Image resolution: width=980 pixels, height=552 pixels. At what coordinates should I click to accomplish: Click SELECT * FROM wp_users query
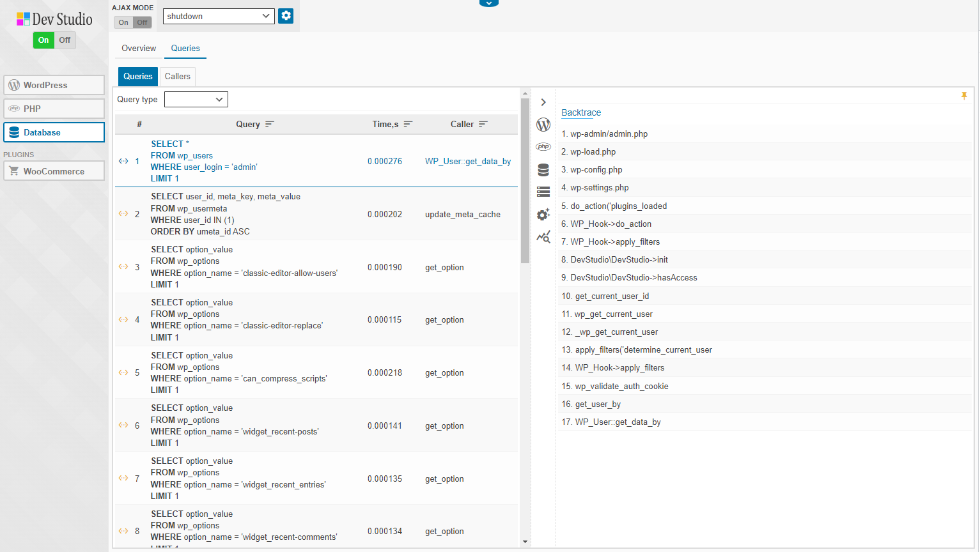click(204, 161)
